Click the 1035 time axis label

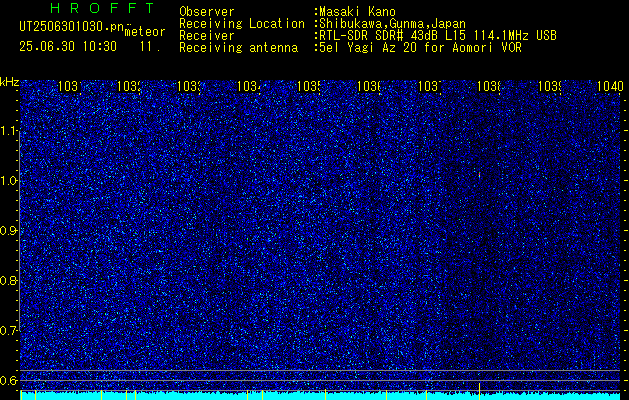[x=309, y=86]
